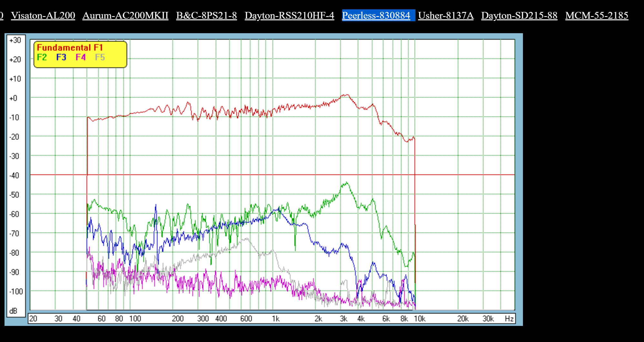Click the dB unit label
Viewport: 644px width, 342px height.
click(13, 311)
